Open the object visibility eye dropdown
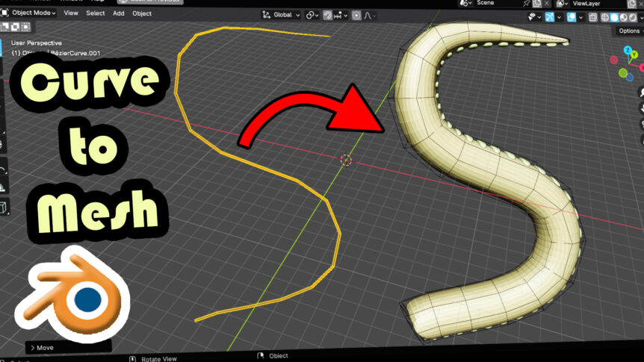This screenshot has width=644, height=362. [x=534, y=17]
